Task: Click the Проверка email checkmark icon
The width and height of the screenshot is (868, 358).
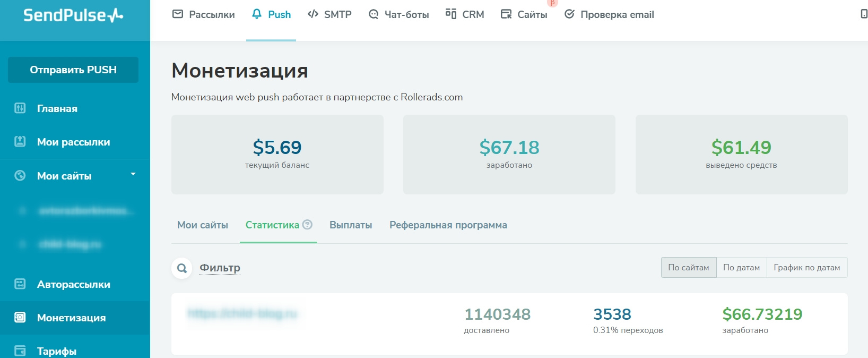Action: pyautogui.click(x=569, y=14)
